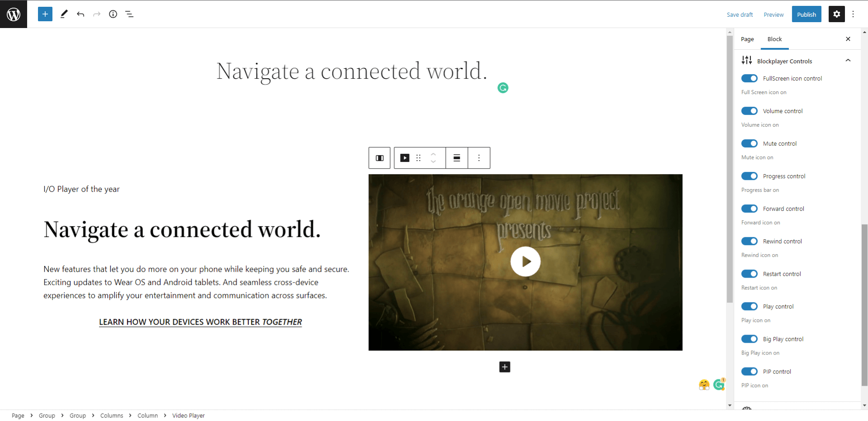Image resolution: width=868 pixels, height=421 pixels.
Task: Click the bold 'Navigate a connected world.' heading
Action: [x=182, y=229]
